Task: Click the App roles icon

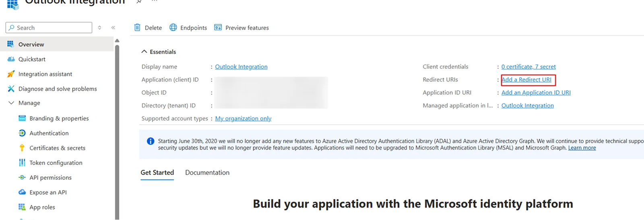Action: tap(22, 207)
